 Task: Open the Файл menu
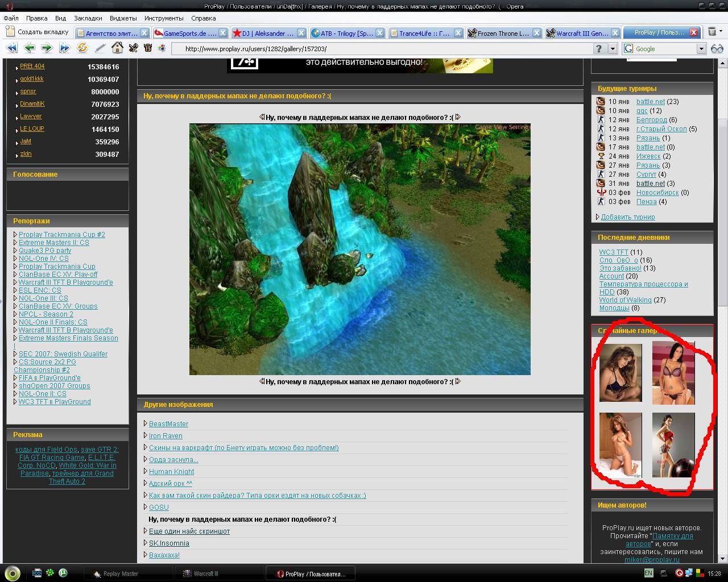11,18
